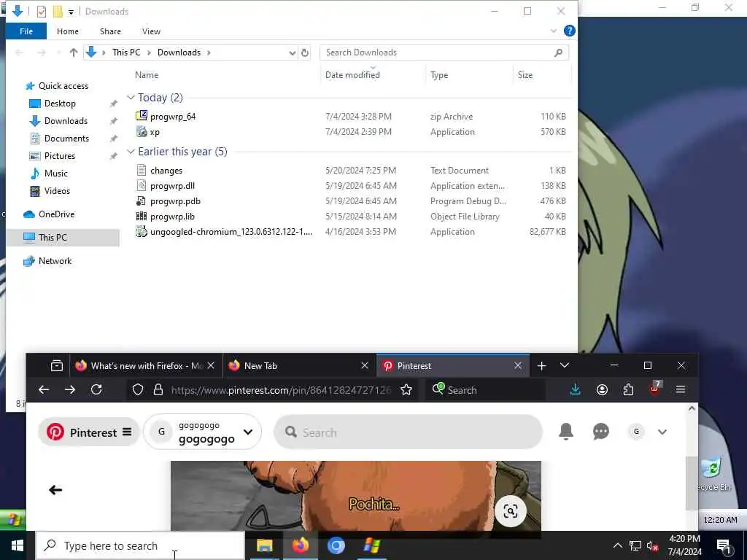Open the Firefox account icon
The height and width of the screenshot is (560, 747).
coord(602,389)
